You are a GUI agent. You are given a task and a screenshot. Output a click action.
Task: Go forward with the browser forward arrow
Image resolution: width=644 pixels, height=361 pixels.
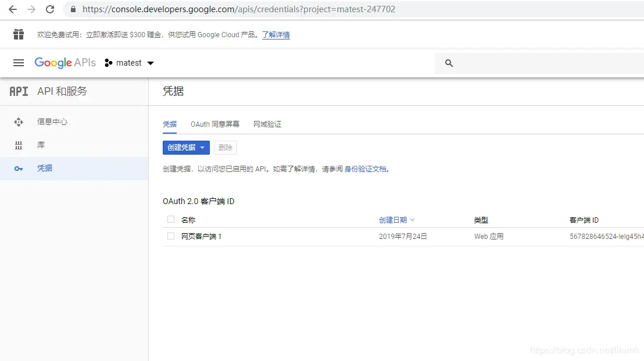pyautogui.click(x=31, y=9)
